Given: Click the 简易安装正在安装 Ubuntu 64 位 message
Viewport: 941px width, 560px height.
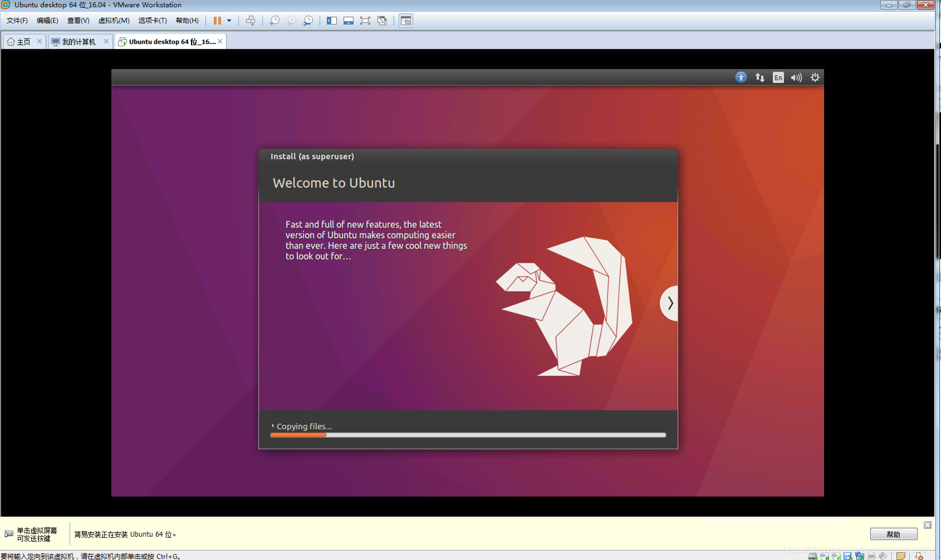Looking at the screenshot, I should 125,534.
